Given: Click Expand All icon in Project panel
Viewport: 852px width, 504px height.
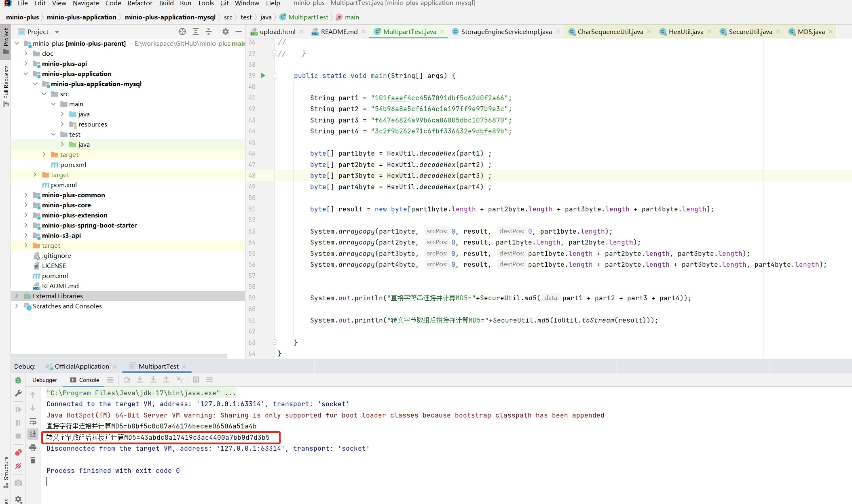Looking at the screenshot, I should pyautogui.click(x=196, y=32).
